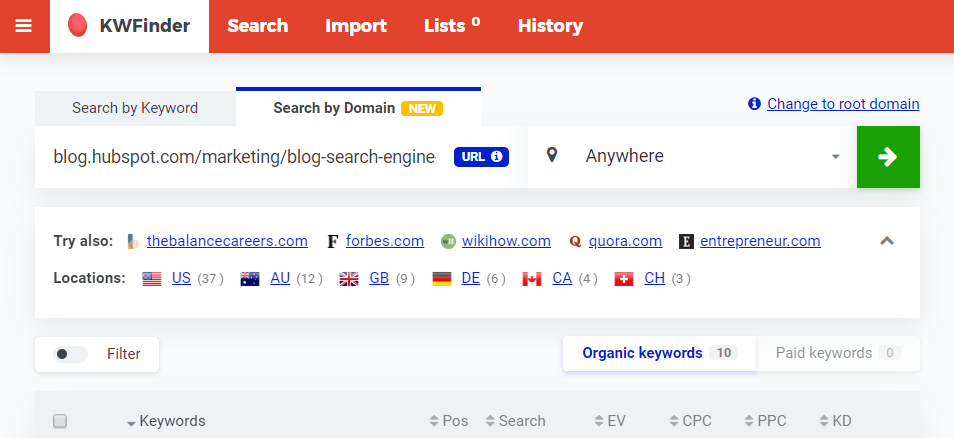Select GB location link

[x=379, y=279]
